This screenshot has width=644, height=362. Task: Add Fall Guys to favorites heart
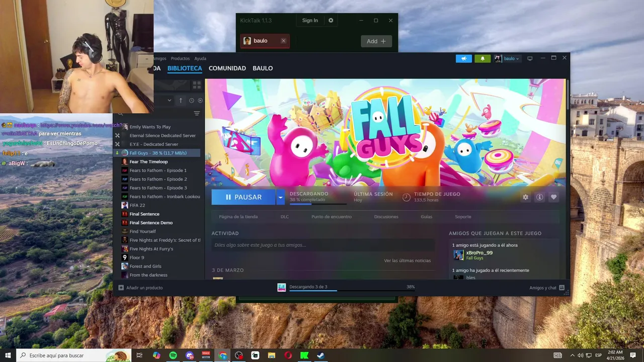pos(553,197)
